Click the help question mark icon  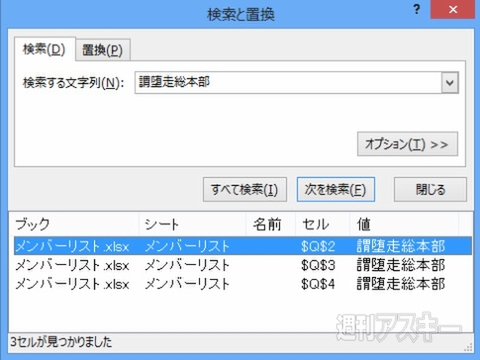417,9
